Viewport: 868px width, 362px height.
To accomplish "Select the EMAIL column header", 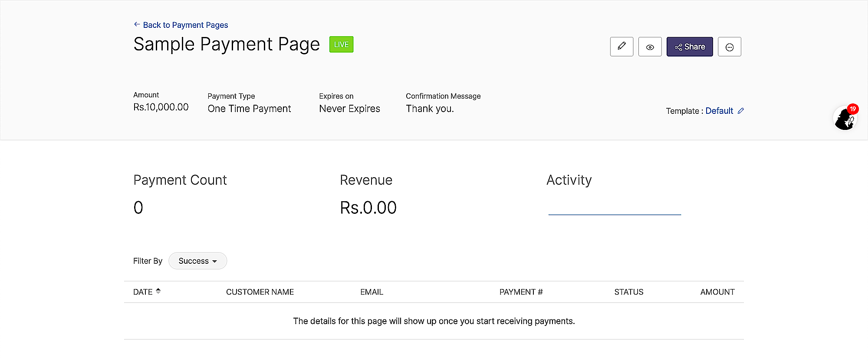I will click(x=372, y=292).
